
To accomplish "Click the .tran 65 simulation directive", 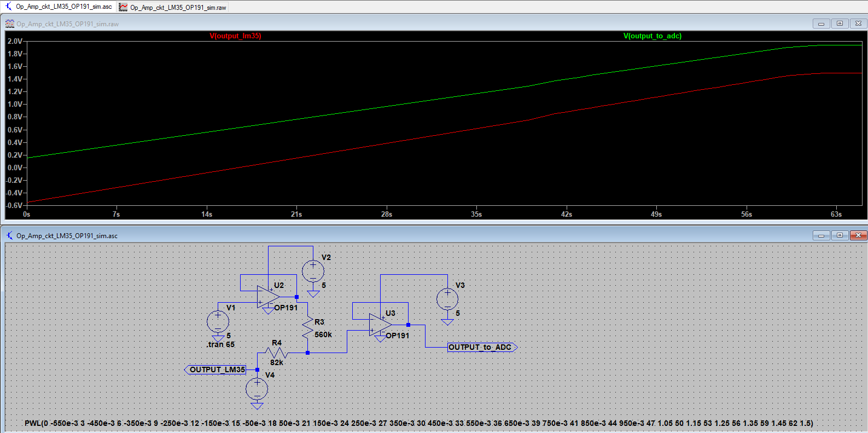I will (x=220, y=344).
